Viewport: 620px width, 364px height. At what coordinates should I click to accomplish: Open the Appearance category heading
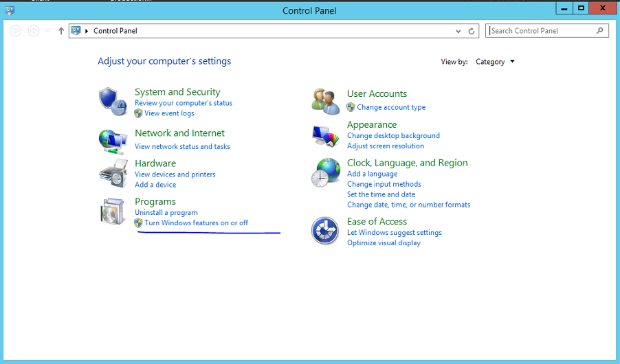372,124
